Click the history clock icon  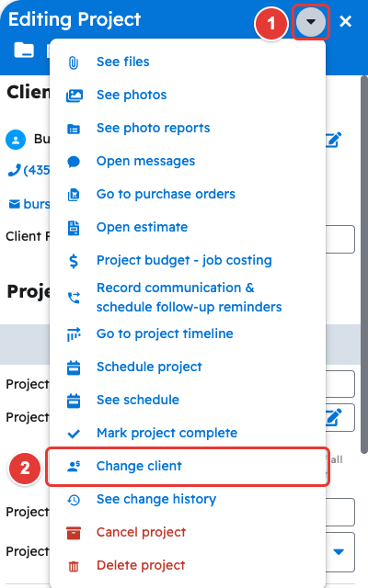(x=74, y=500)
